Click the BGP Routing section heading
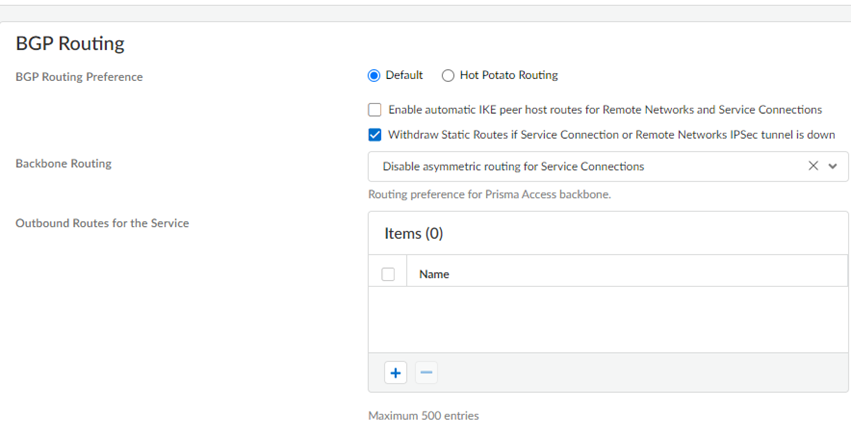Image resolution: width=851 pixels, height=437 pixels. 70,44
